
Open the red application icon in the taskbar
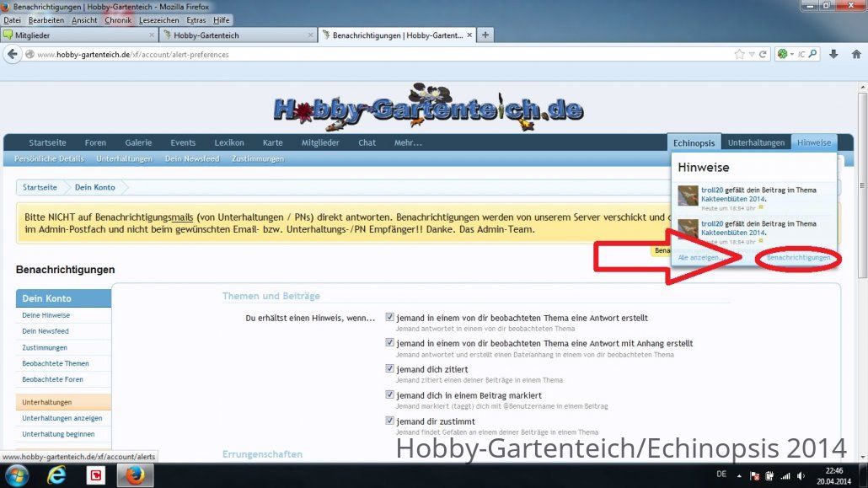[x=96, y=476]
